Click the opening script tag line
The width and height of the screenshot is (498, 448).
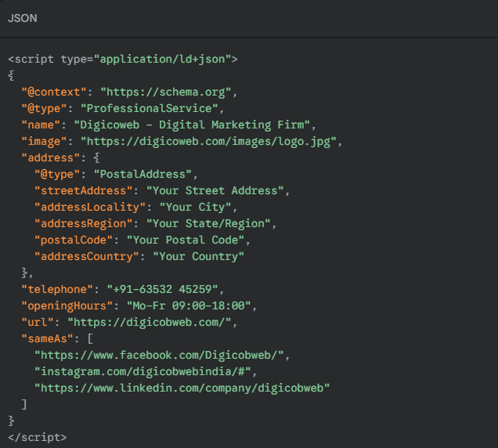[x=123, y=59]
